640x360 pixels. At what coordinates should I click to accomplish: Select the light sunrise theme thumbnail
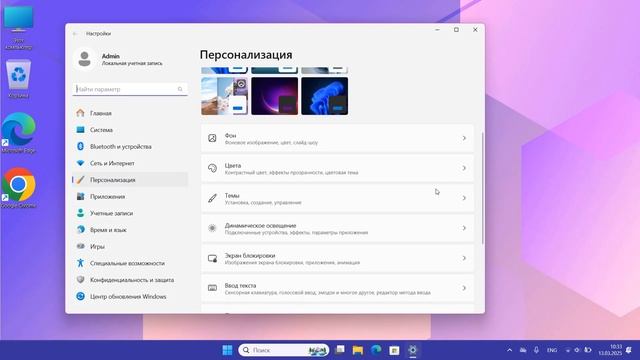[x=224, y=96]
